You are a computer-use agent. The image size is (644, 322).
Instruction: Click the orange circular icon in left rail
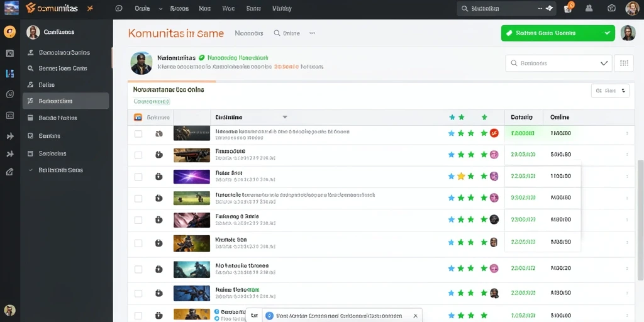click(x=9, y=31)
